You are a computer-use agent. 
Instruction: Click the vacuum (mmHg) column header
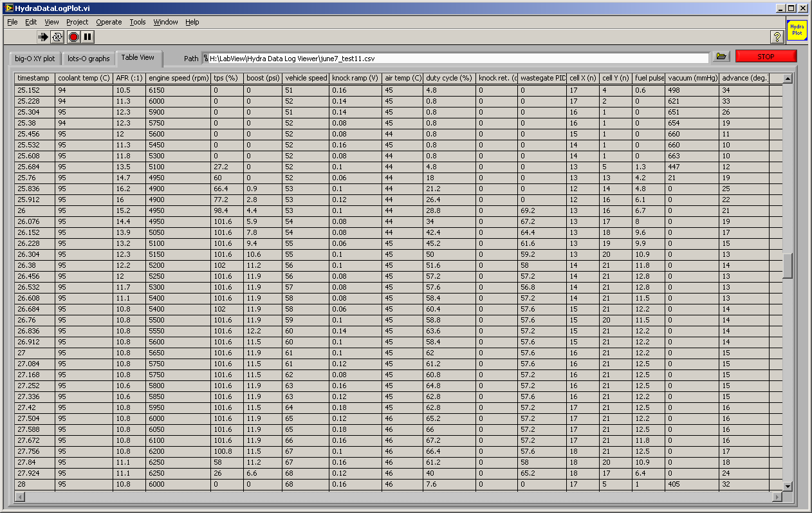(693, 79)
